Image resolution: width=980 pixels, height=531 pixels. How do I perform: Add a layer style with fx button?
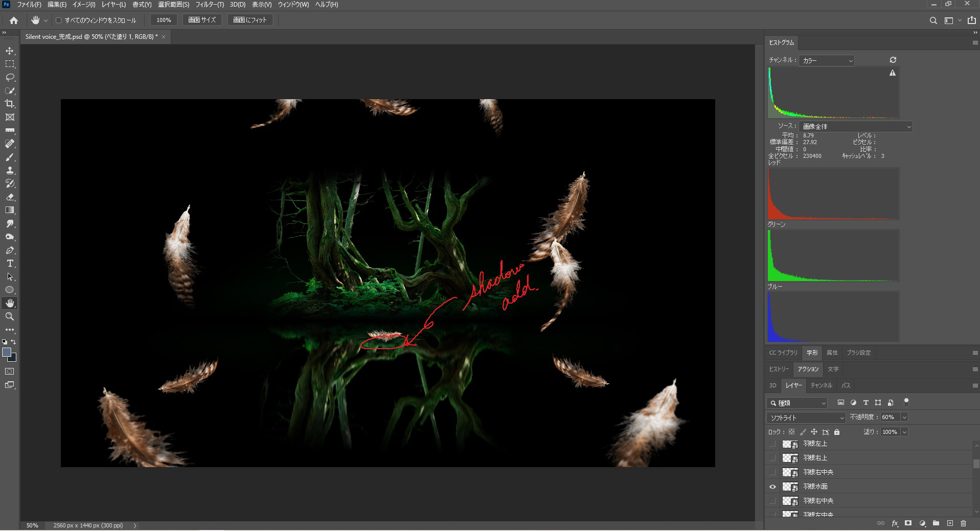(x=895, y=523)
